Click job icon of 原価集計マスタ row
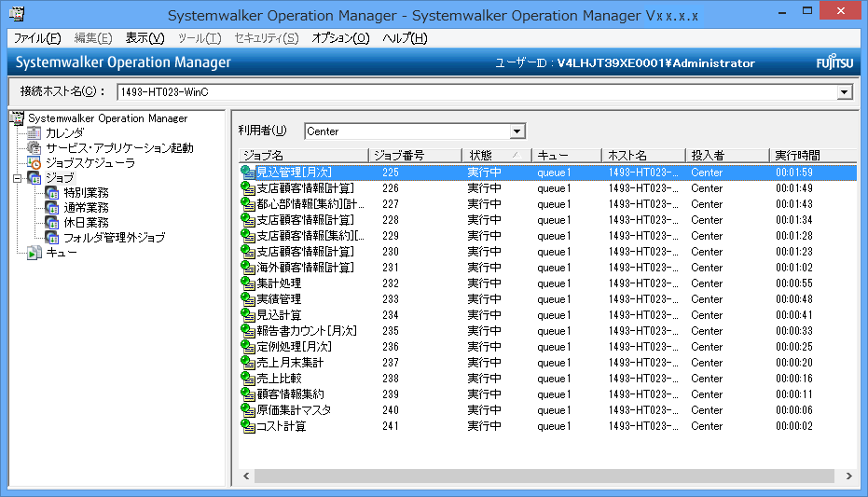Screen dimensions: 868x497 [x=248, y=410]
